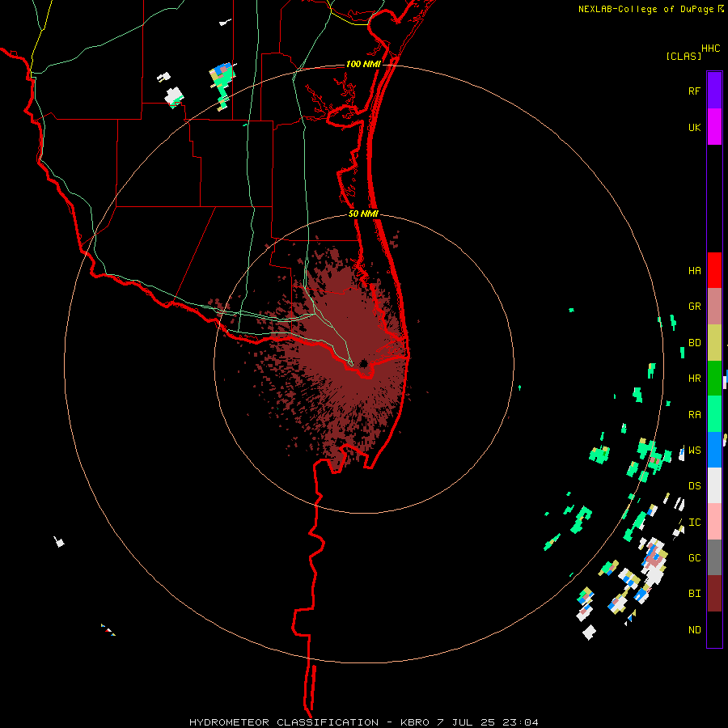
Task: Click the HHC product label
Action: pyautogui.click(x=711, y=49)
